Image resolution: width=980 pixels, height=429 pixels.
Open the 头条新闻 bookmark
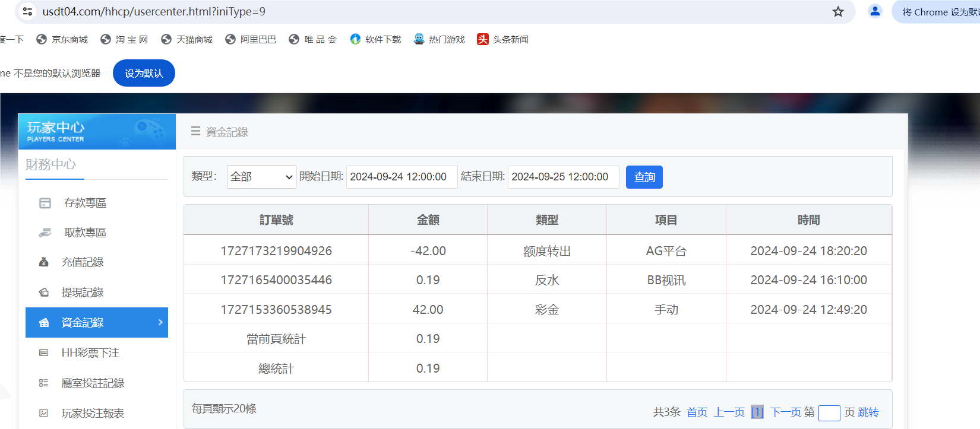(x=502, y=40)
